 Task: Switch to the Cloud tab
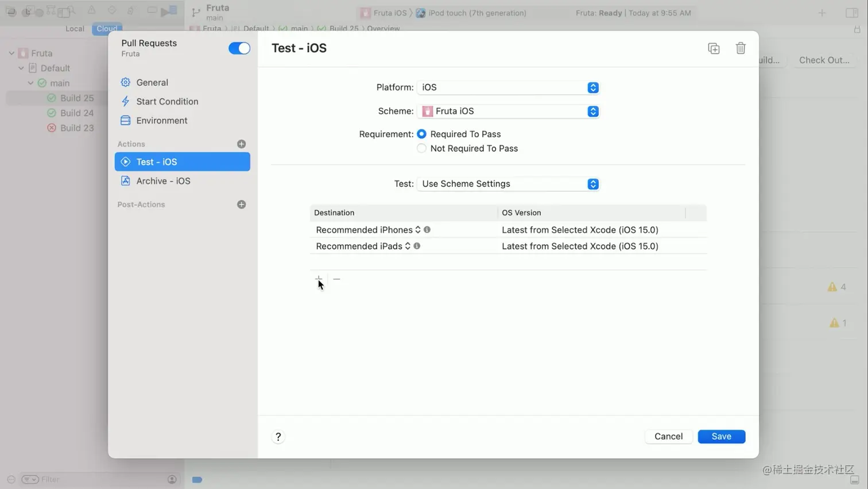tap(107, 29)
